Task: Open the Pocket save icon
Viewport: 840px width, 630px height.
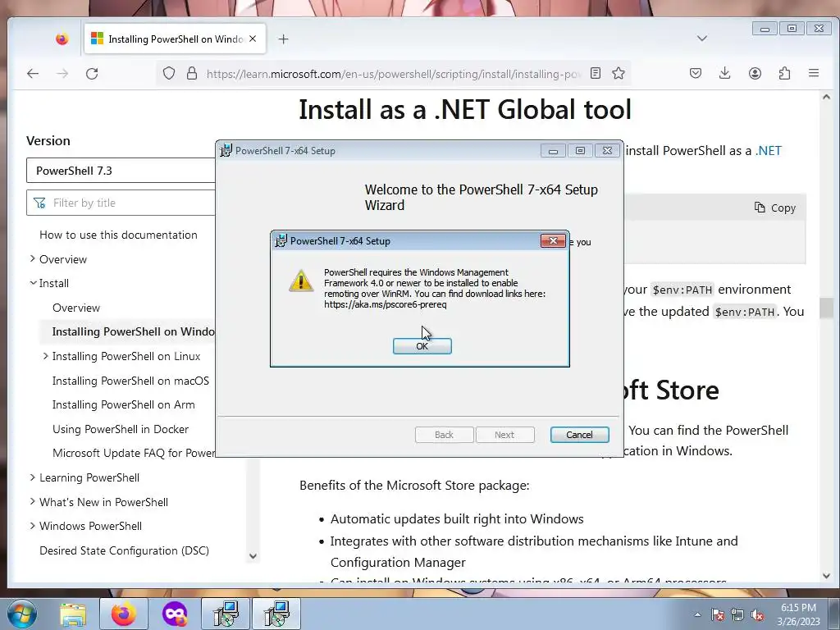Action: coord(696,73)
